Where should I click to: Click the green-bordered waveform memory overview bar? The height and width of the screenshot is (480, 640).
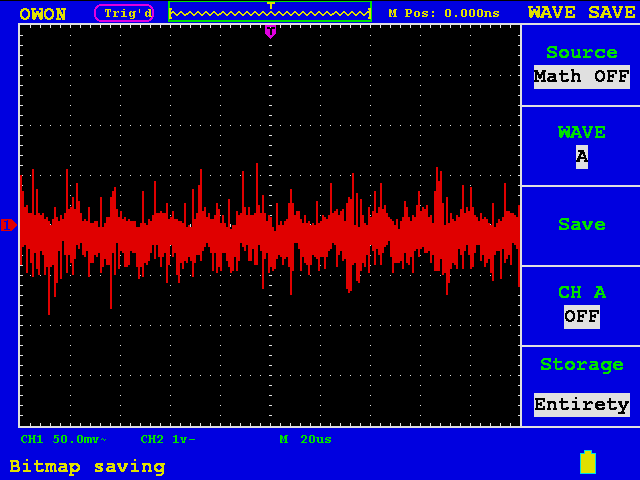(270, 14)
